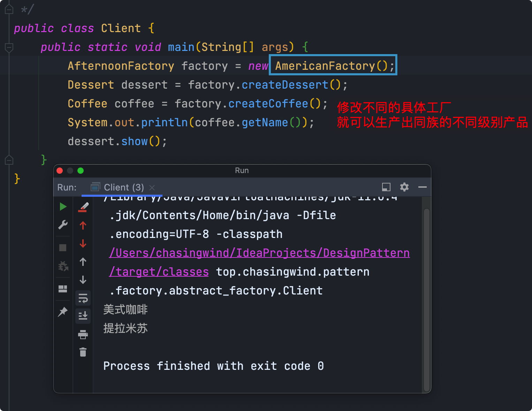Collapse the main method fold marker
This screenshot has height=411, width=532.
9,47
